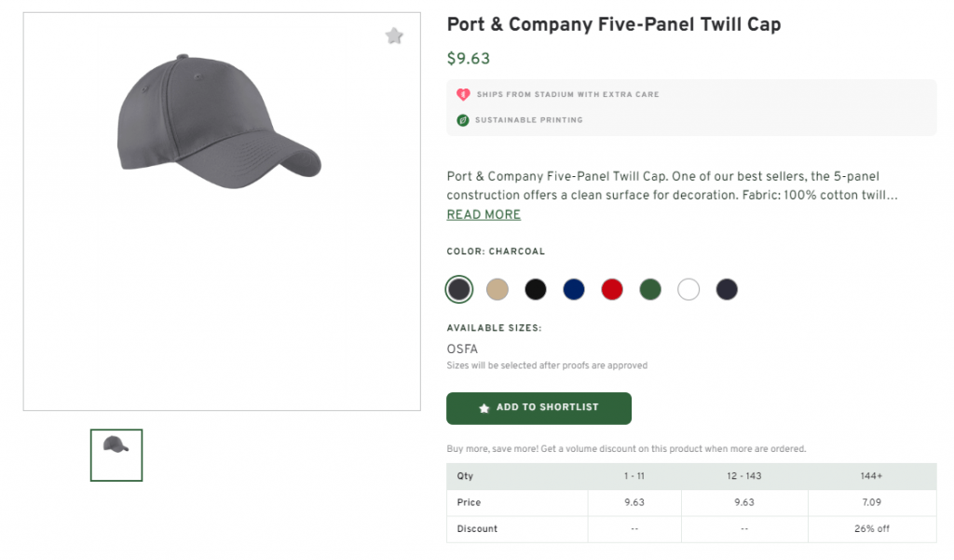Click the Sustainable Printing leaf icon
The width and height of the screenshot is (954, 560).
463,119
